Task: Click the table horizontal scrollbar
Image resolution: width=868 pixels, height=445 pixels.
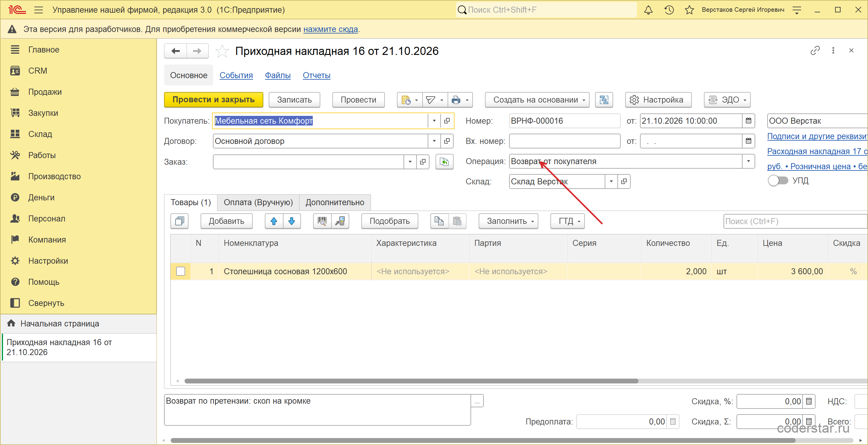Action: (411, 381)
